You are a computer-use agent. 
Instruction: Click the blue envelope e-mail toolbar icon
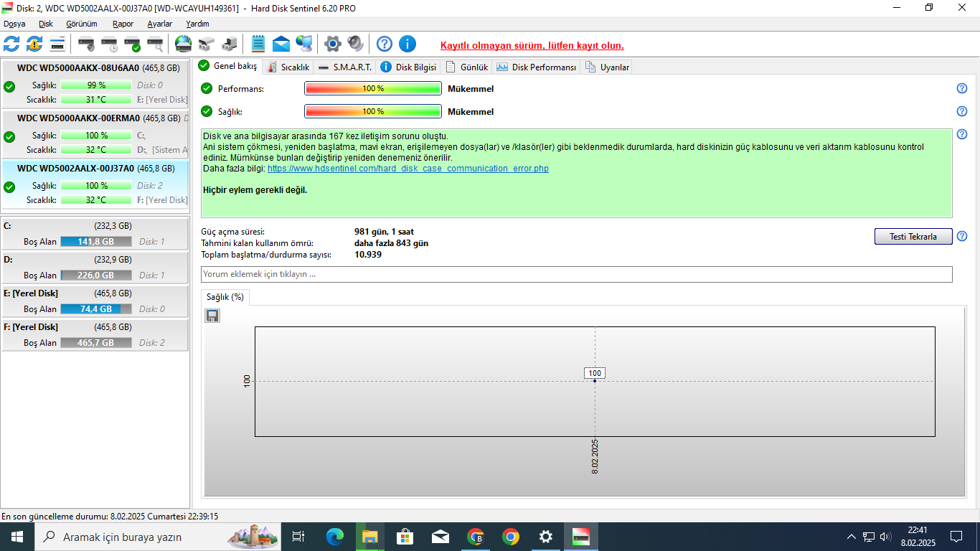click(x=281, y=44)
